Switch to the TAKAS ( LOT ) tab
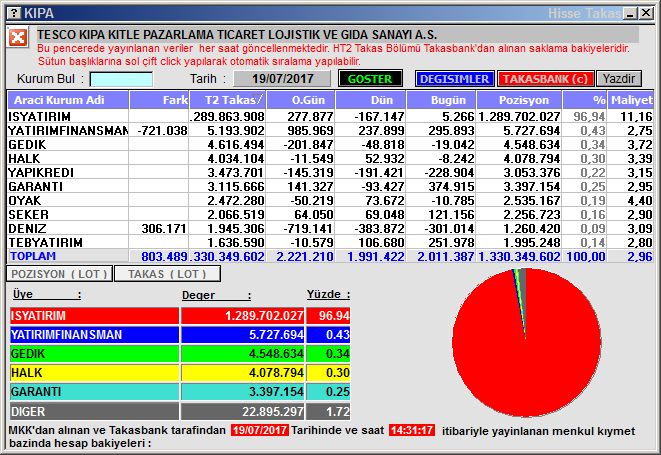661x455 pixels. point(167,274)
